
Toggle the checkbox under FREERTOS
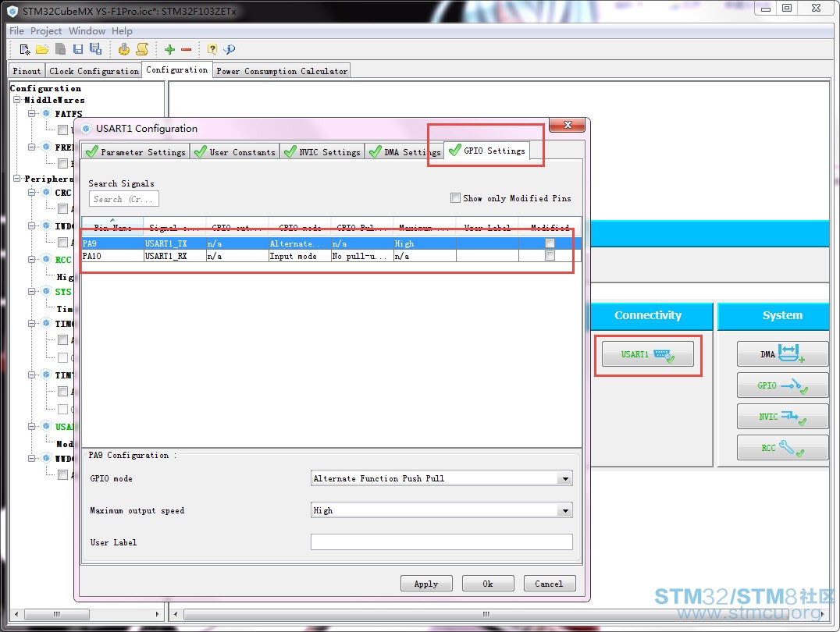tap(62, 163)
